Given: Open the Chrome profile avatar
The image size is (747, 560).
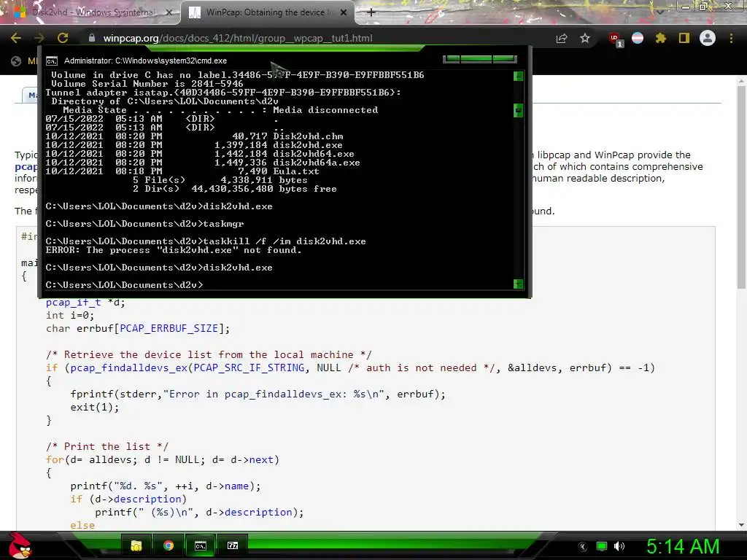Looking at the screenshot, I should tap(708, 38).
